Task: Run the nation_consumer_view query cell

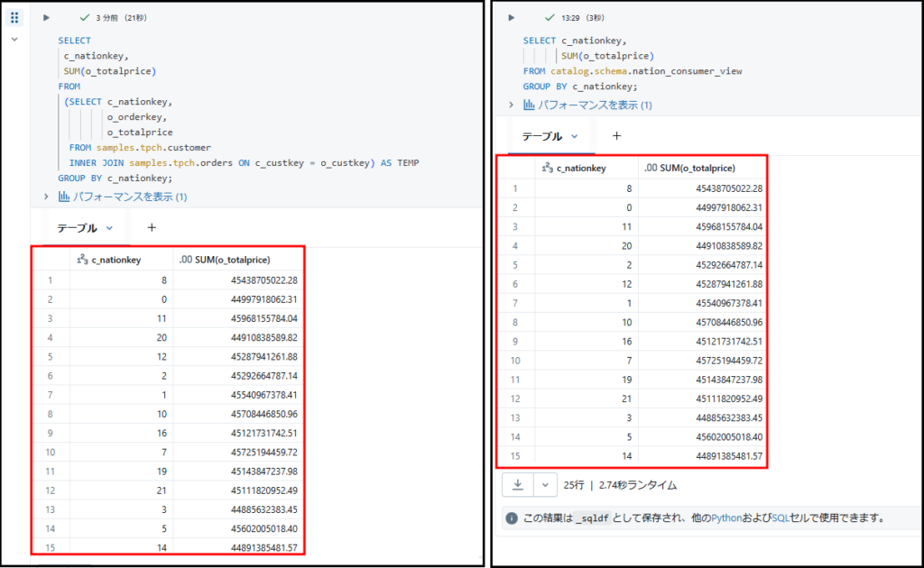Action: coord(511,17)
